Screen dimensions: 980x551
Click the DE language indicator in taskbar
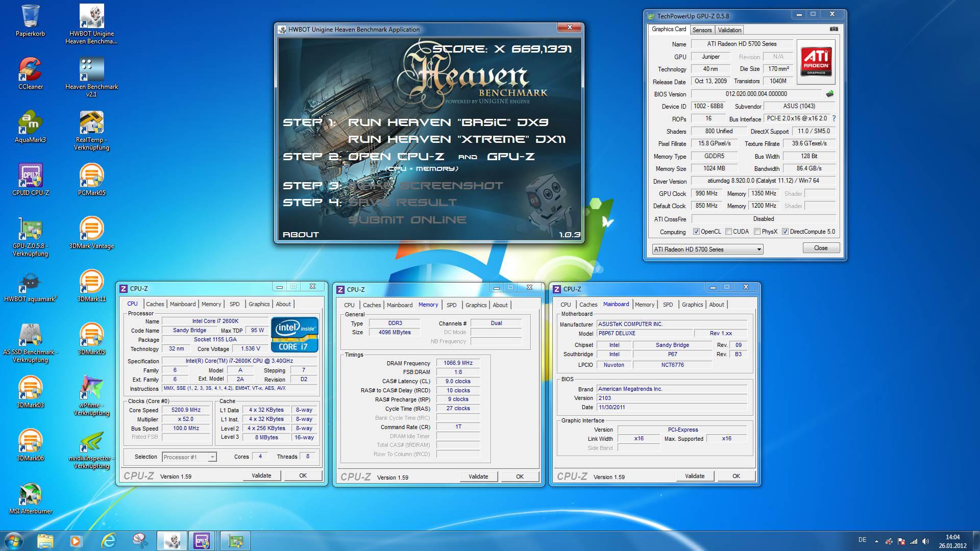862,540
